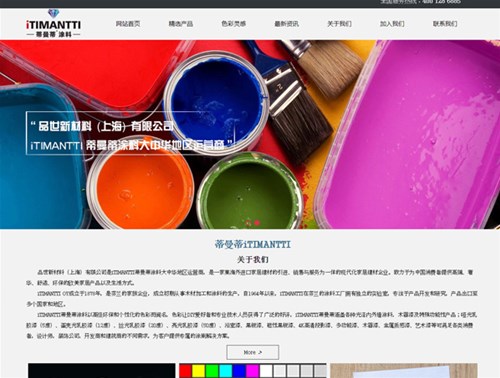Click the 蒂曼蒂iTIMANTTI heading
The width and height of the screenshot is (500, 378).
(x=253, y=244)
